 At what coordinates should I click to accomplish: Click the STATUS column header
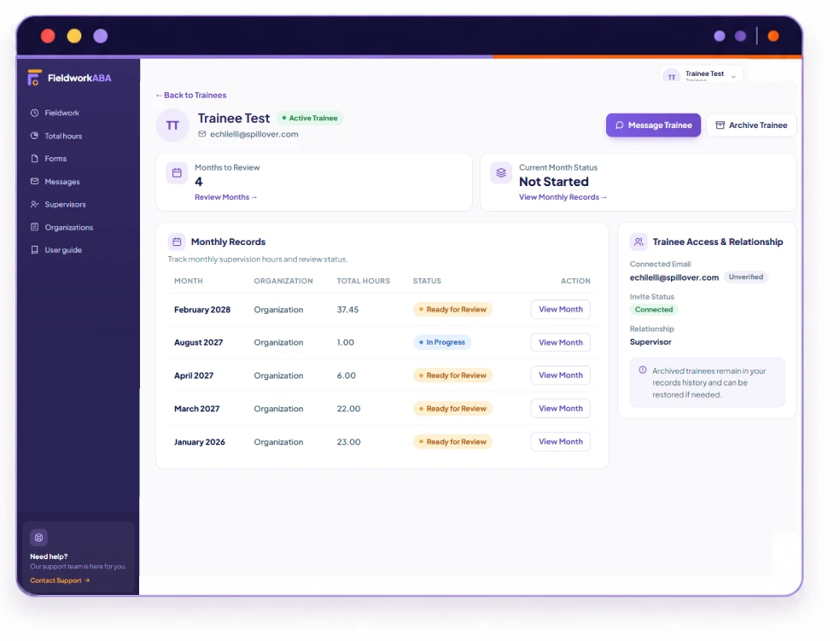(427, 281)
